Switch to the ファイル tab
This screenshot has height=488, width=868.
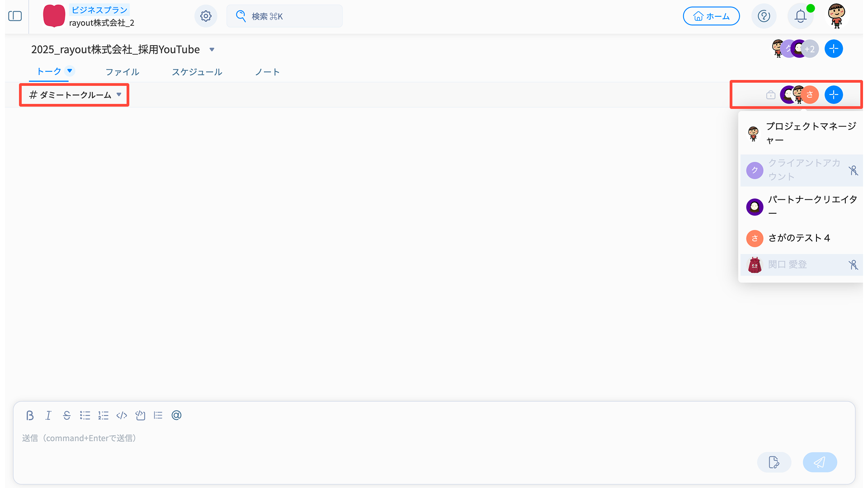click(x=122, y=72)
